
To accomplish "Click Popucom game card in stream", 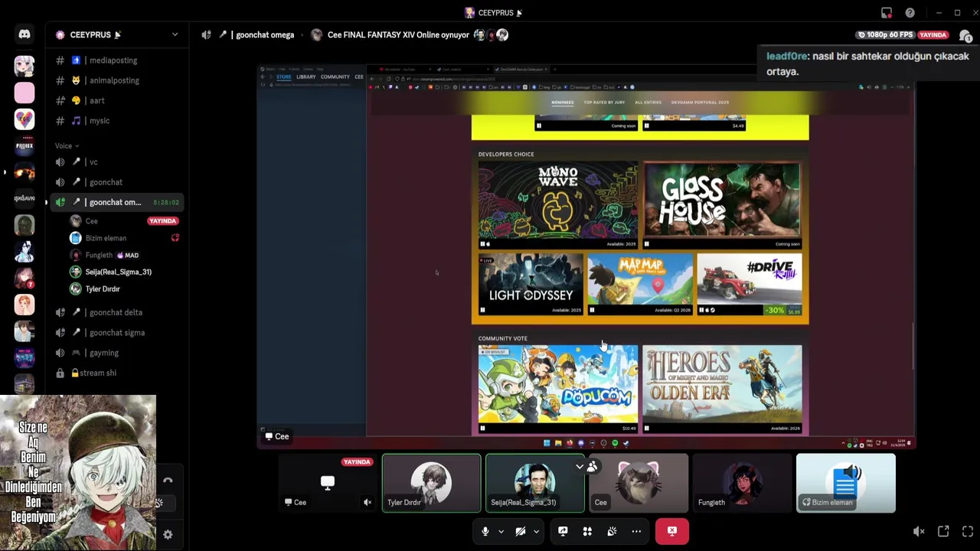I will (x=557, y=389).
